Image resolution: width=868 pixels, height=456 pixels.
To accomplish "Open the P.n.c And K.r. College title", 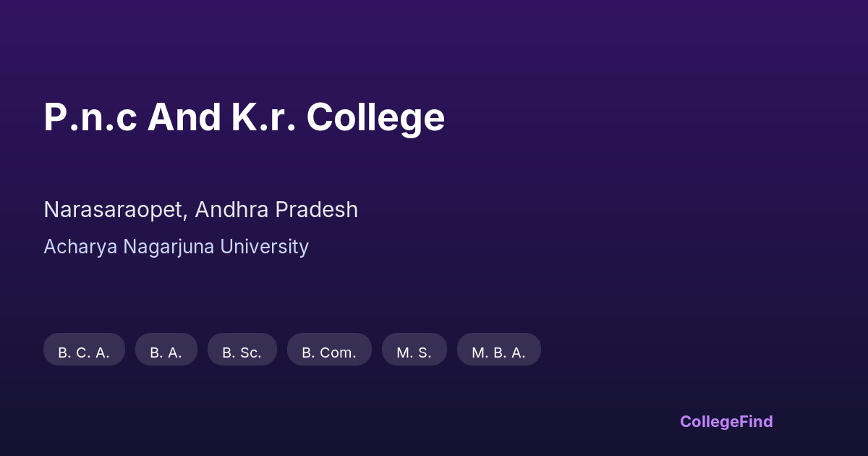I will [244, 117].
